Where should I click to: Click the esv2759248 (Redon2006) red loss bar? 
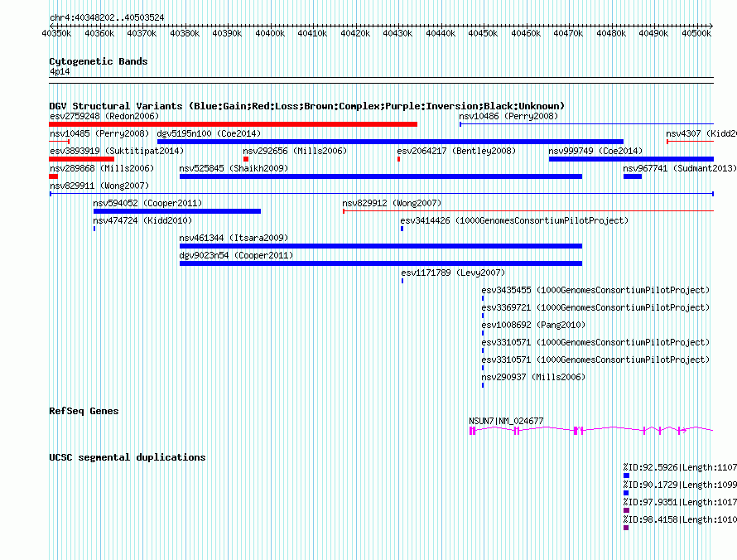234,124
